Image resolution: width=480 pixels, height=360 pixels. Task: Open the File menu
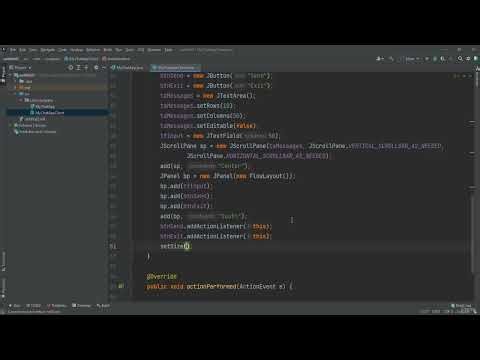(13, 50)
